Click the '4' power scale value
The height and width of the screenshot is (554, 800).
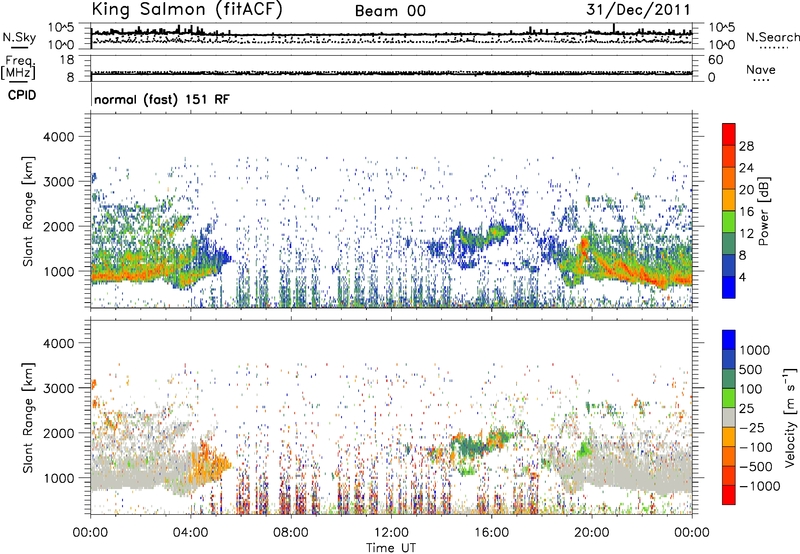(x=743, y=277)
